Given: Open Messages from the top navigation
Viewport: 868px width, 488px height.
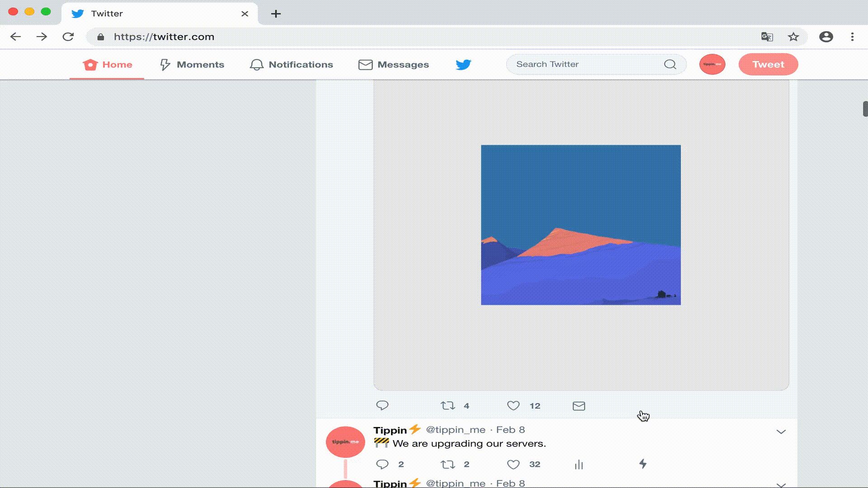Looking at the screenshot, I should [x=393, y=65].
